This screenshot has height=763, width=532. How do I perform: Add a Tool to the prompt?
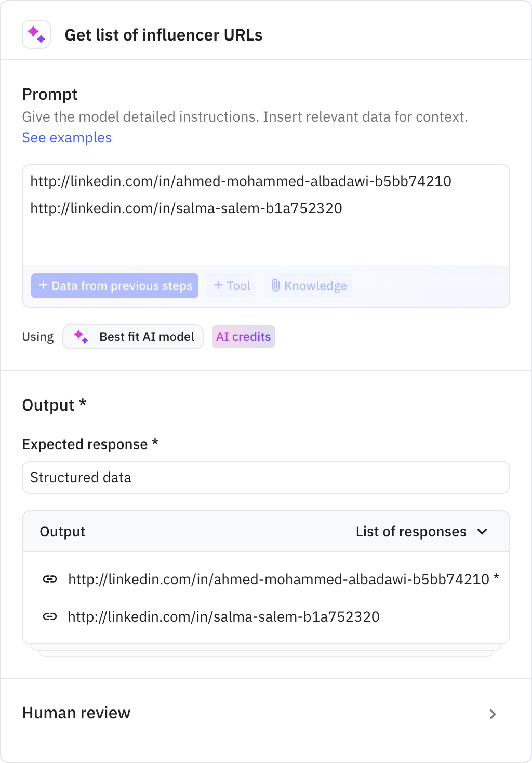click(231, 285)
